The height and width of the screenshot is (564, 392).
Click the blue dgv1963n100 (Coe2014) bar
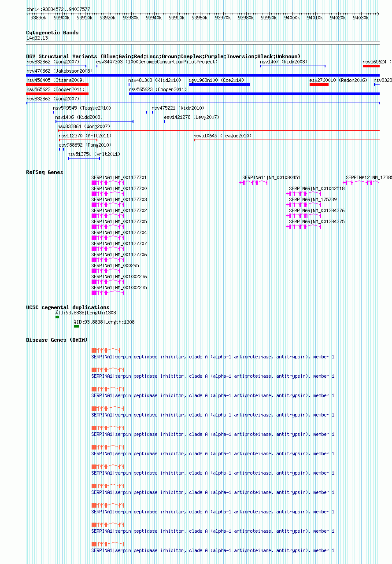pyautogui.click(x=219, y=85)
